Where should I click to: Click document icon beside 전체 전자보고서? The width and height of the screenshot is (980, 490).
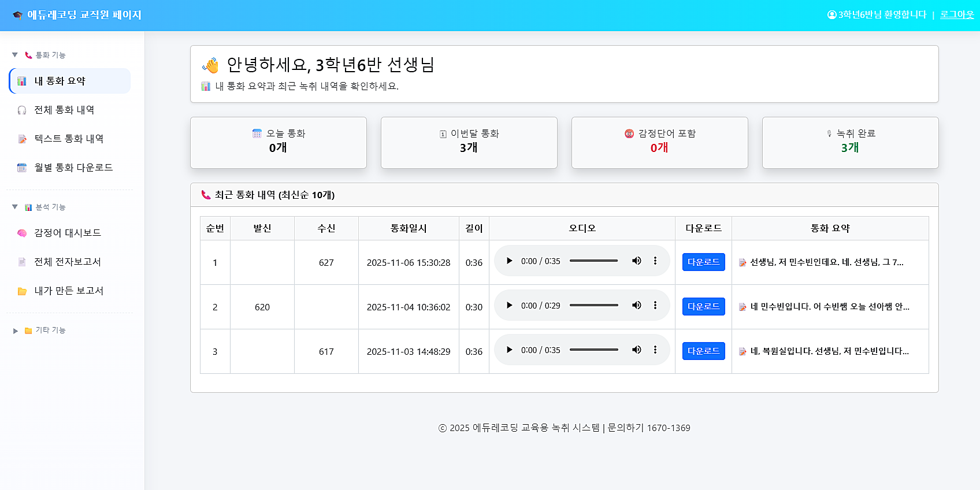coord(22,262)
